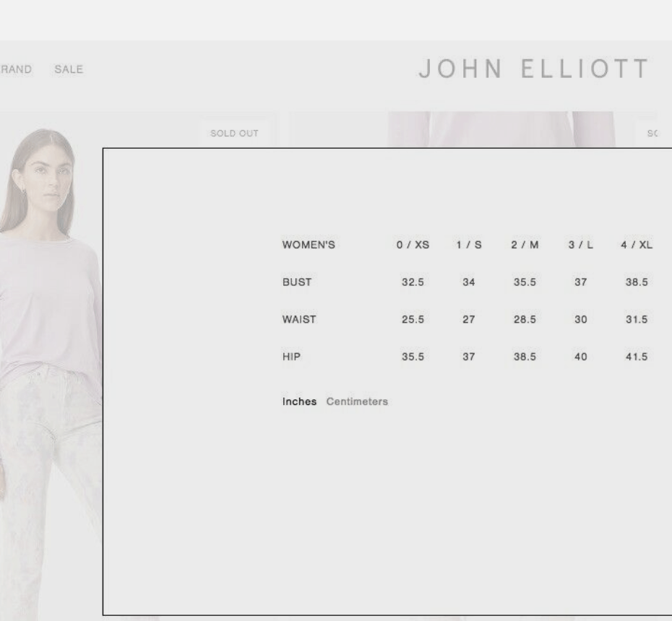Select waist value 31.5 for XL
The height and width of the screenshot is (621, 672).
pyautogui.click(x=637, y=319)
